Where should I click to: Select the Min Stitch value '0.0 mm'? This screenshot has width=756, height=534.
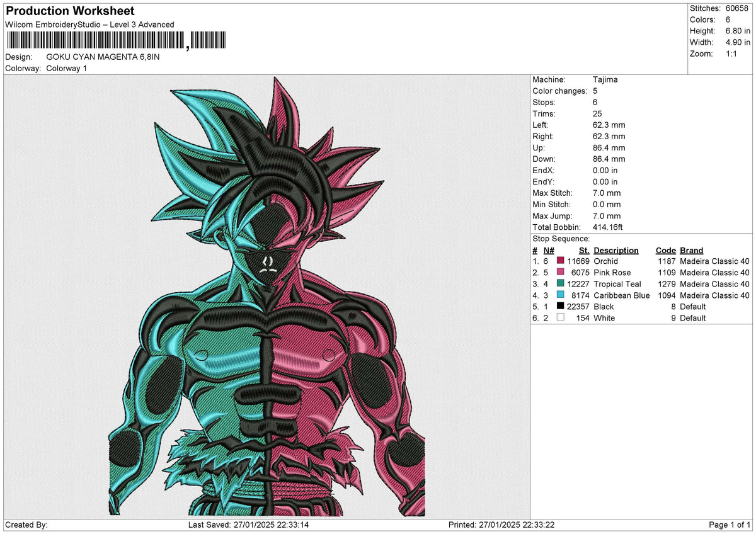607,204
